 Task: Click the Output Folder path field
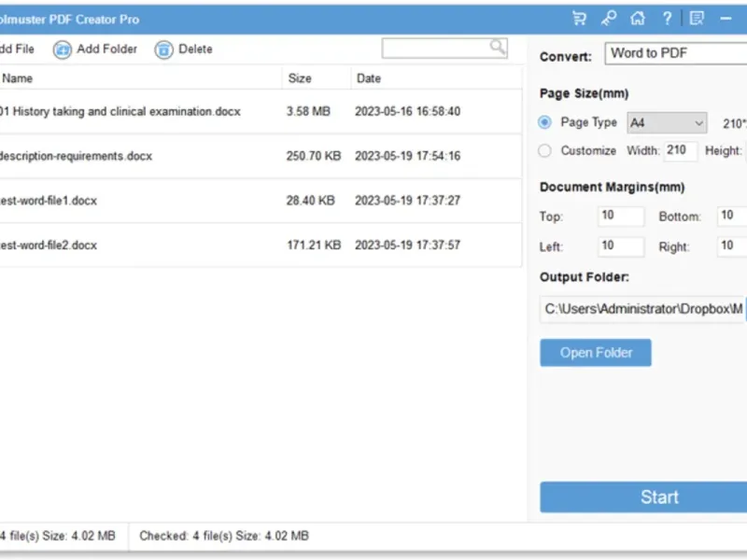[x=641, y=310]
